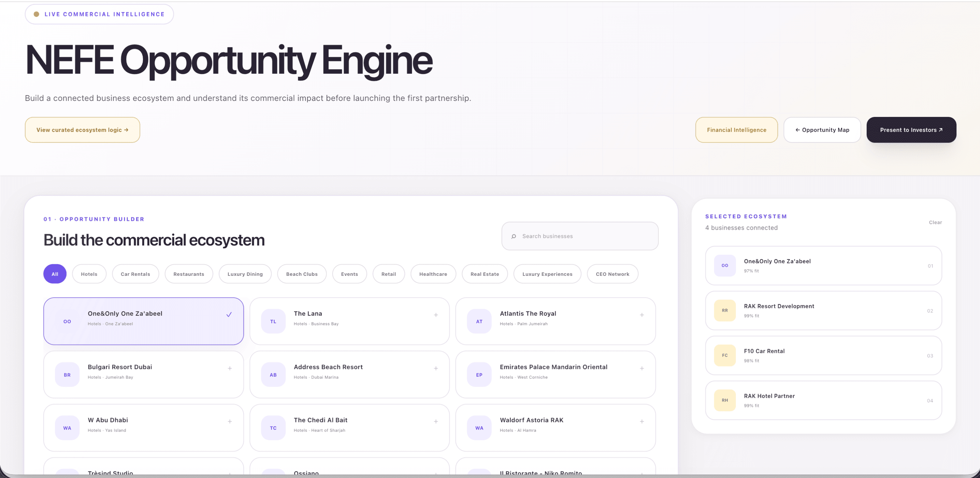Screen dimensions: 980x478
Task: Click the OO avatar in One&Only card
Action: [67, 322]
